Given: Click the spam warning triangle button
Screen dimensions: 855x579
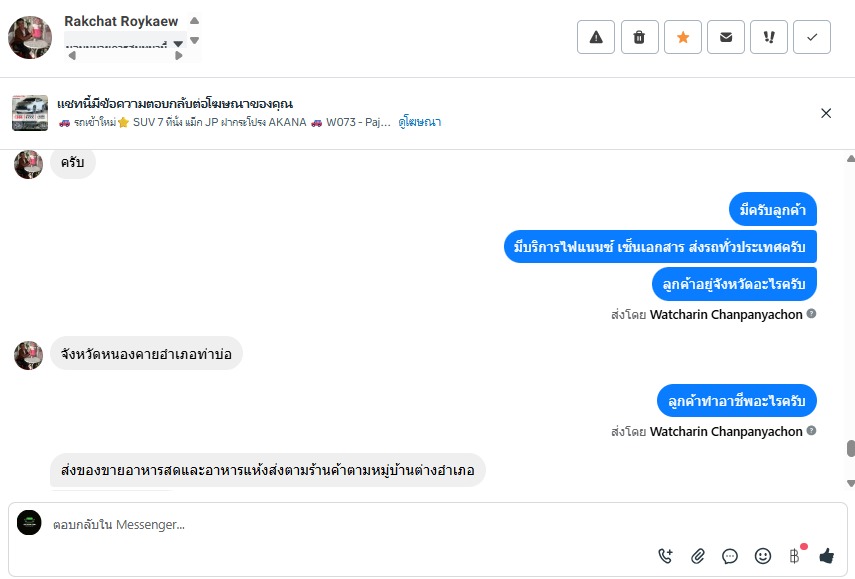Looking at the screenshot, I should click(x=596, y=37).
